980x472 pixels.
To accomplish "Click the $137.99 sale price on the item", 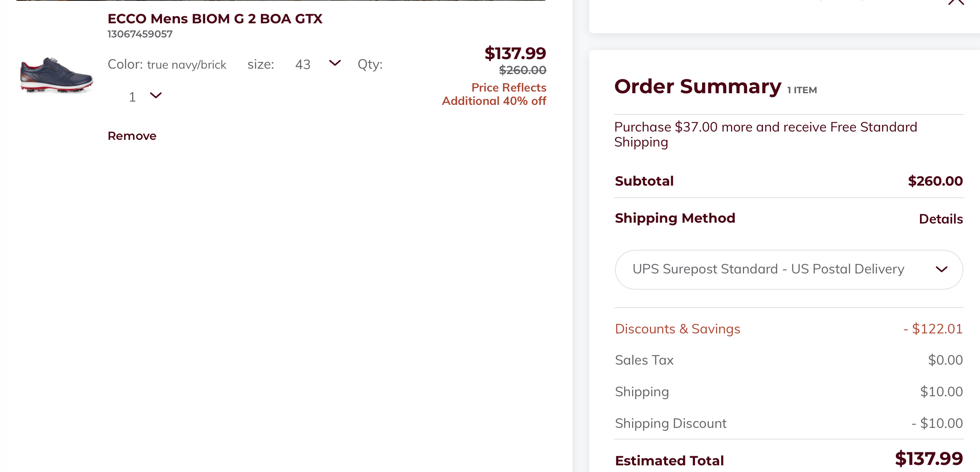I will [x=515, y=53].
